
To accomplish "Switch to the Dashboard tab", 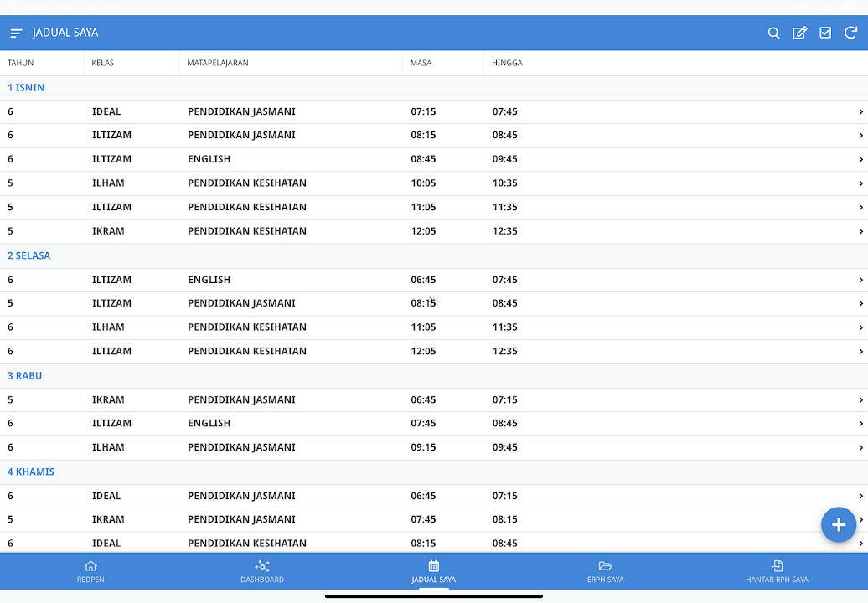I will (262, 572).
